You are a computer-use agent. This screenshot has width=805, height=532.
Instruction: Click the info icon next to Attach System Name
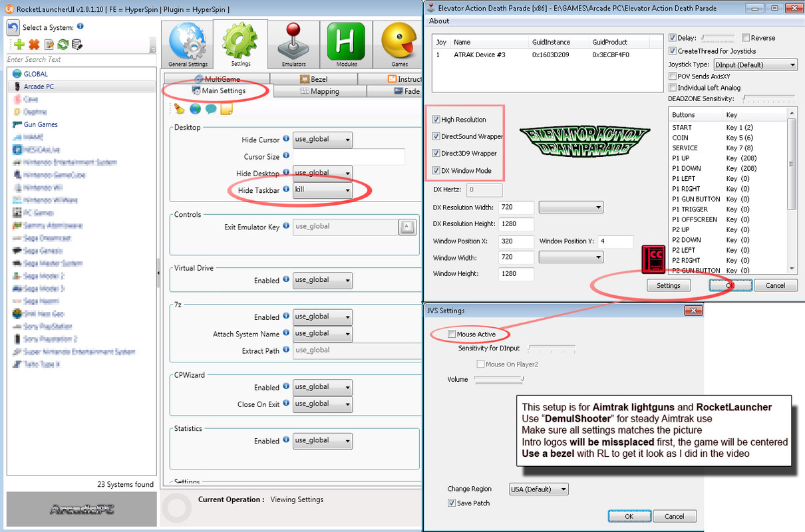[x=286, y=333]
